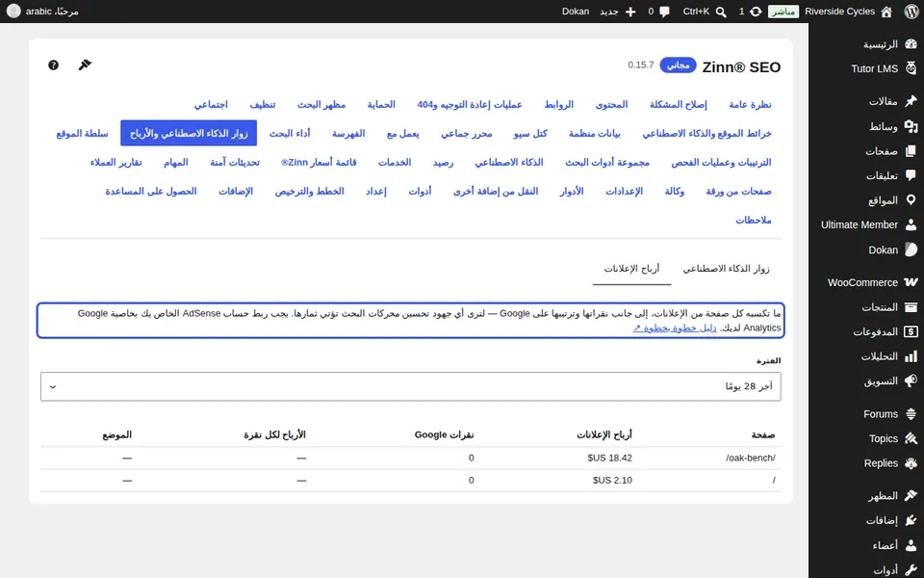
Task: Click the Dokan sidebar icon
Action: tap(911, 250)
